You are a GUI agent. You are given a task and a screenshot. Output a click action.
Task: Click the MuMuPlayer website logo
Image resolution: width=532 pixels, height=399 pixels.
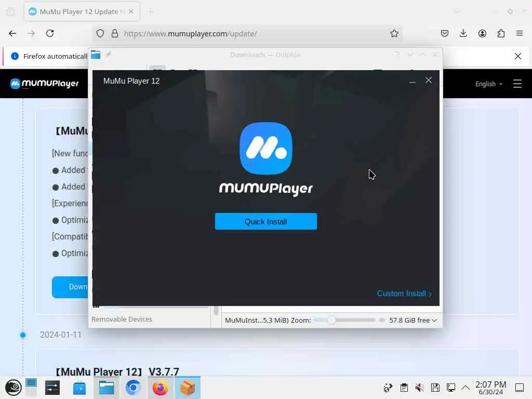tap(44, 84)
